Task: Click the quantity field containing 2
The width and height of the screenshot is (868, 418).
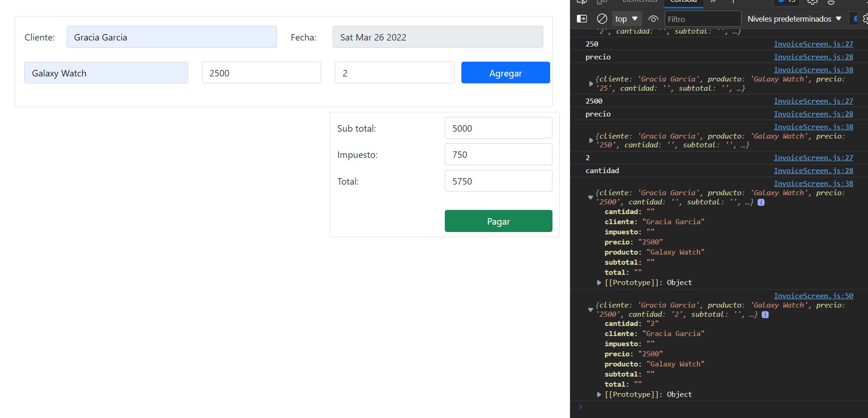Action: pos(394,73)
